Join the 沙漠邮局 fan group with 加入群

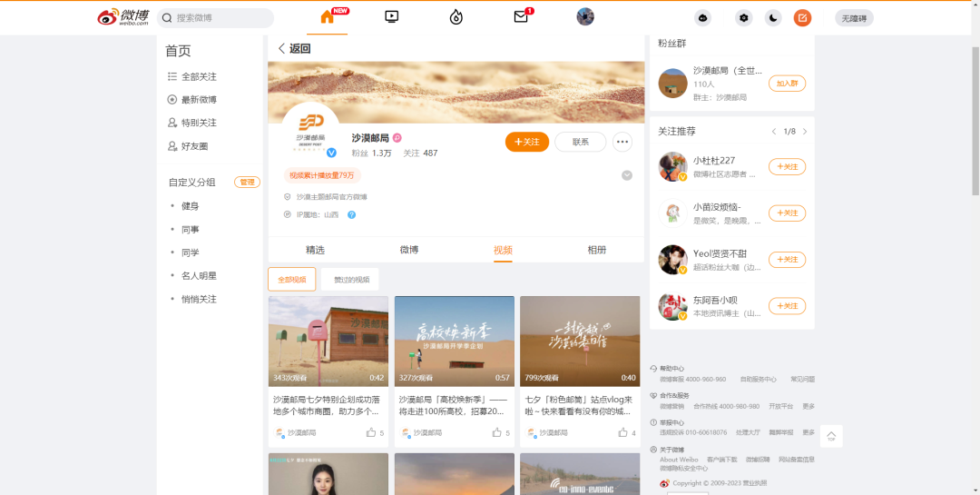click(x=787, y=84)
